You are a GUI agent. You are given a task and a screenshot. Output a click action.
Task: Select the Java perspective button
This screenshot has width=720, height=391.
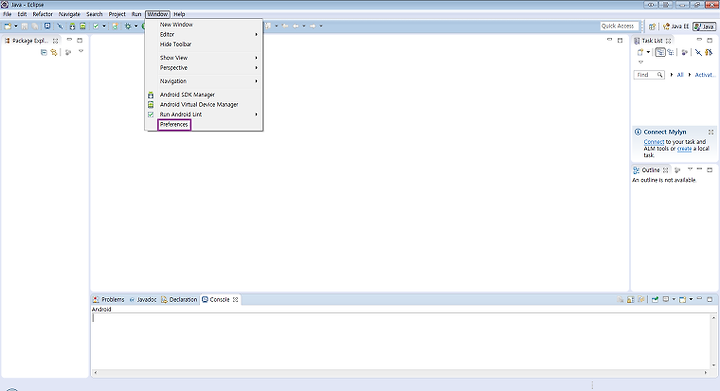pyautogui.click(x=704, y=26)
